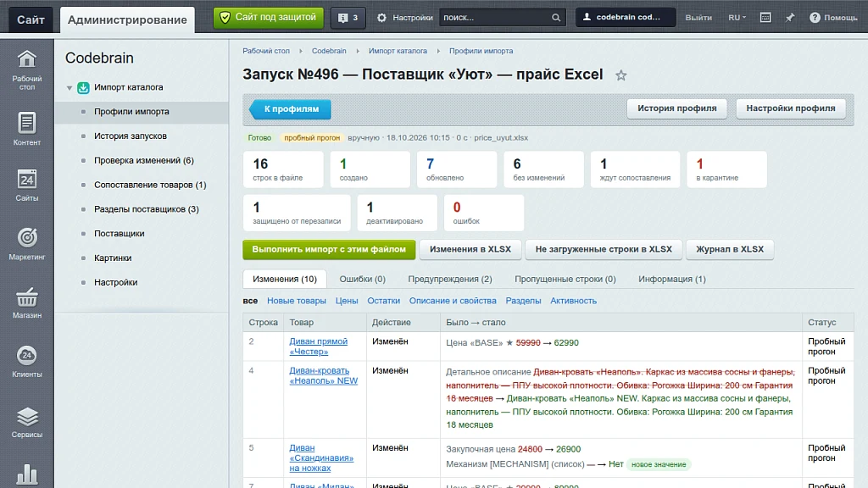Download Изменения в XLSX
This screenshot has height=488, width=868.
(x=470, y=250)
